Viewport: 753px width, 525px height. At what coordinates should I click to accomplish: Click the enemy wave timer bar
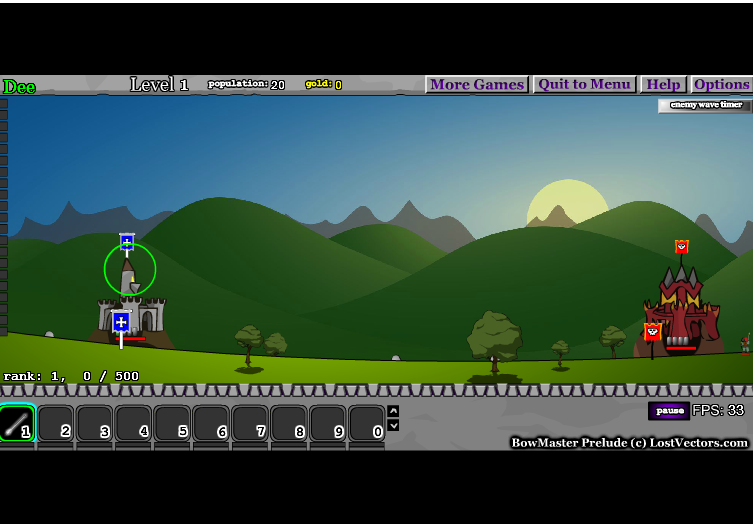[x=705, y=105]
